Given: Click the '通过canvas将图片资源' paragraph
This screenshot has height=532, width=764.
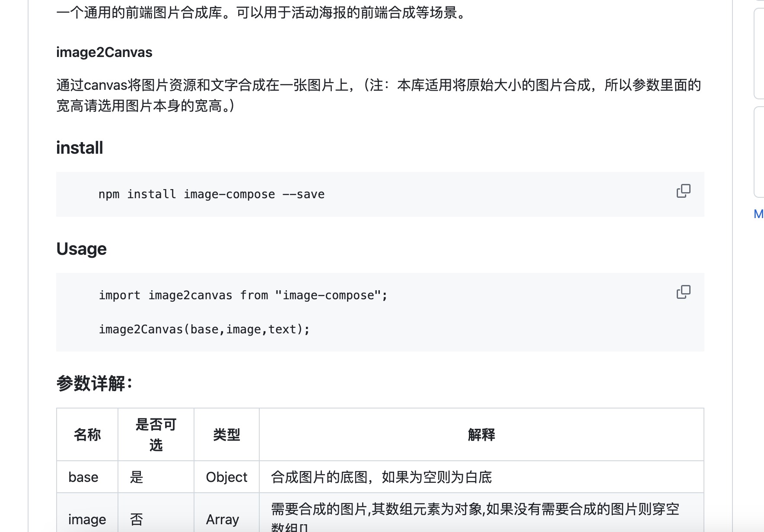Looking at the screenshot, I should [379, 95].
